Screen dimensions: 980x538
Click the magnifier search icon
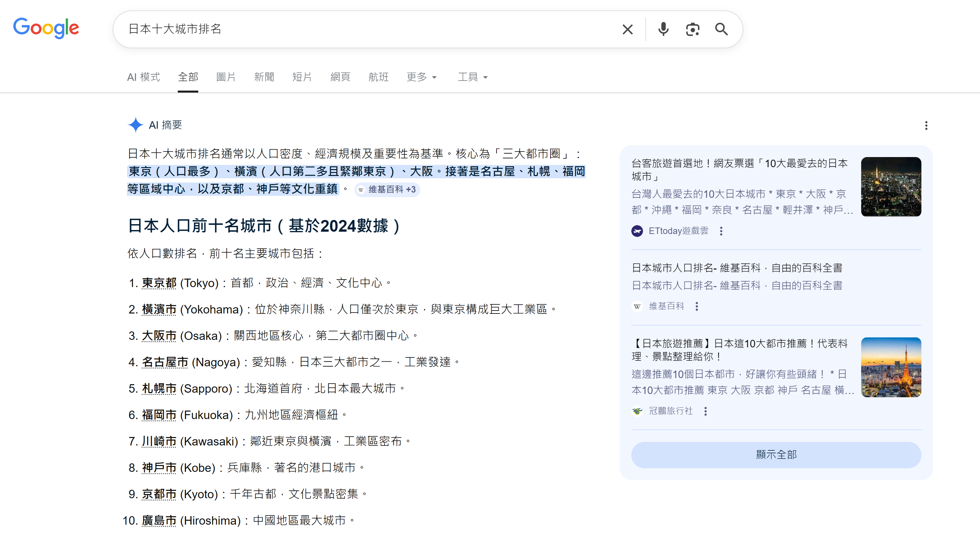pos(721,29)
